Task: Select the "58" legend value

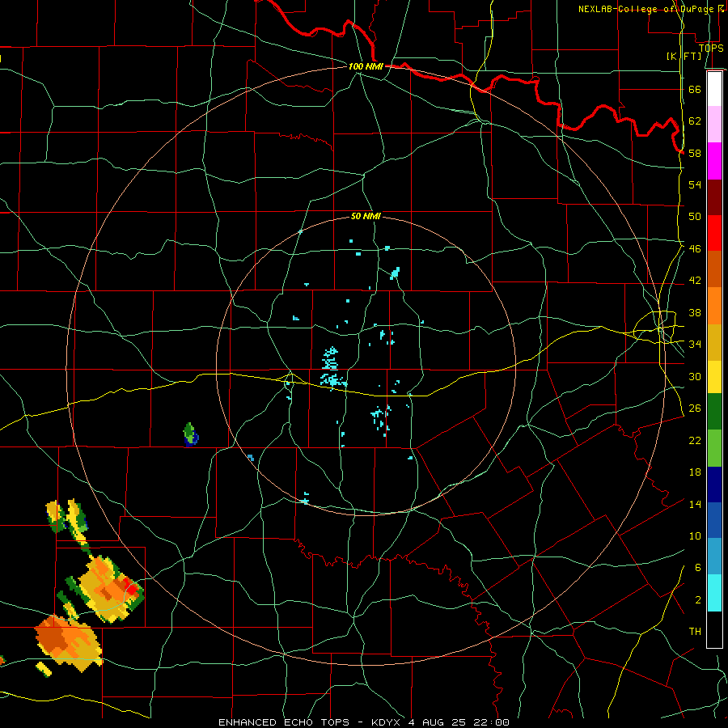Action: pyautogui.click(x=695, y=153)
